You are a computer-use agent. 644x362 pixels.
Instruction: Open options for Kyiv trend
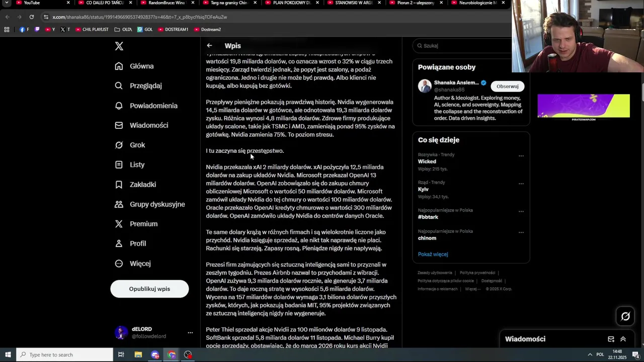(x=521, y=184)
